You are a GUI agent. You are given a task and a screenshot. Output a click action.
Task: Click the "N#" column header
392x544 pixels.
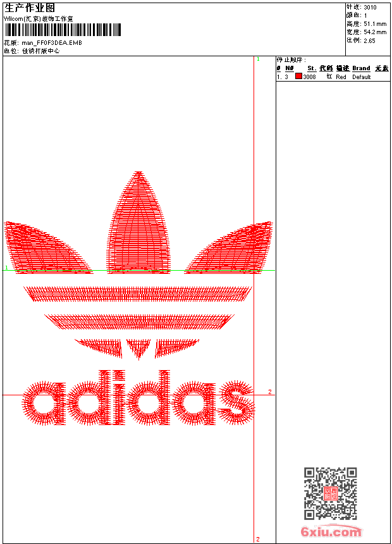[x=290, y=68]
